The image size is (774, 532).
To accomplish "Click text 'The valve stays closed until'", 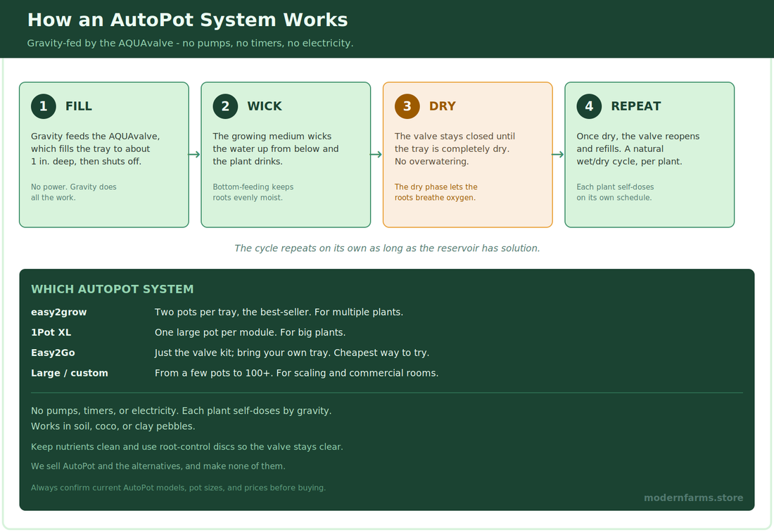I will point(455,137).
